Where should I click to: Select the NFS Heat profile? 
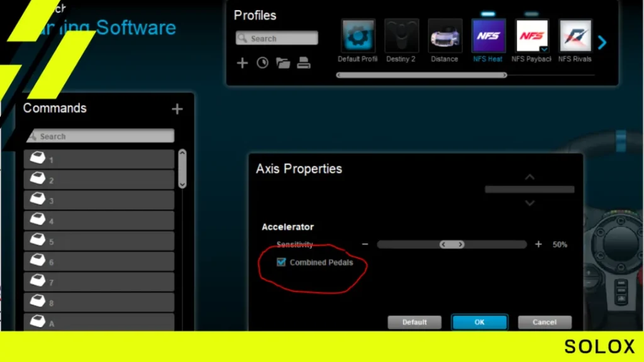(488, 36)
